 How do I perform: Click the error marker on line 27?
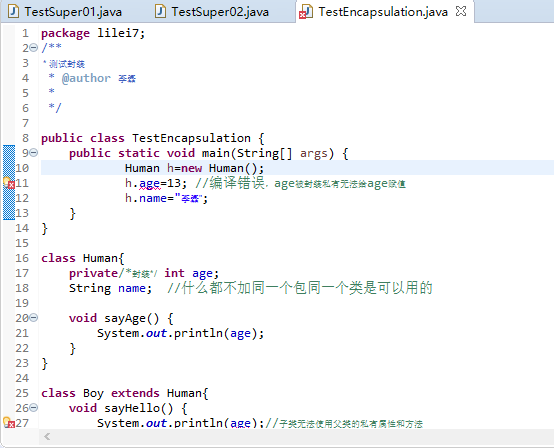9,423
